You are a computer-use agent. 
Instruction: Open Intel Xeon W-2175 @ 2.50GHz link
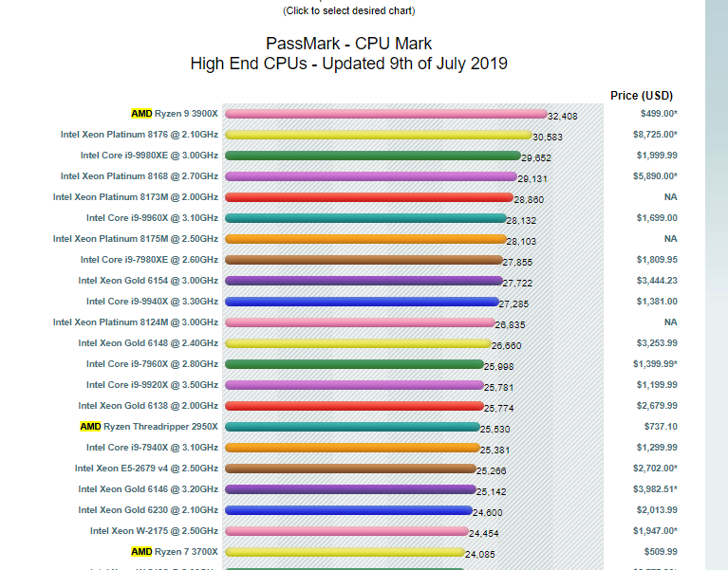154,531
